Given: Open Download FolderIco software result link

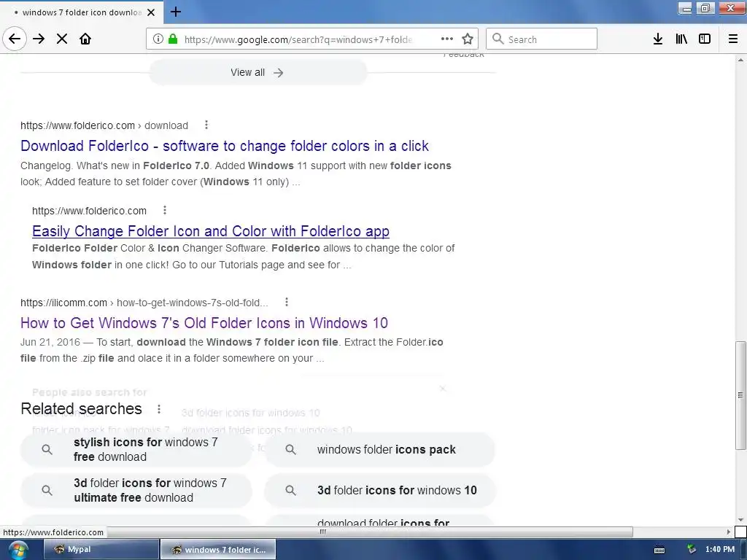Looking at the screenshot, I should coord(225,146).
